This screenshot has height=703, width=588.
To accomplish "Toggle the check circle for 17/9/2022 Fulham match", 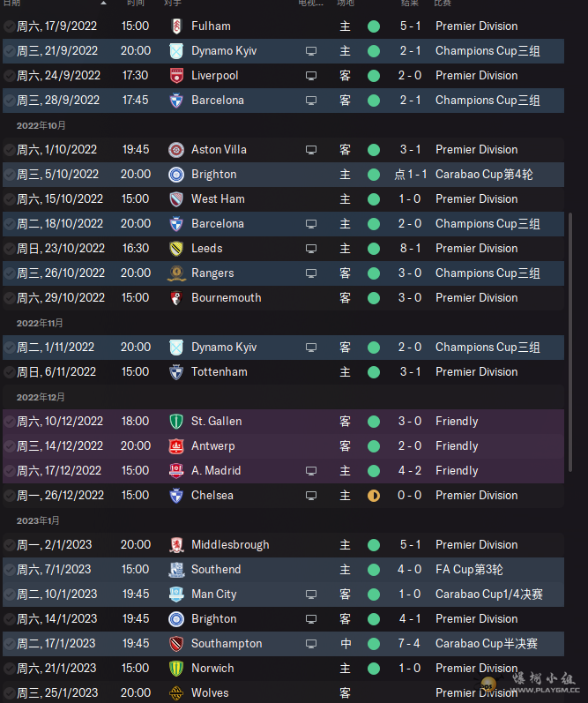I will [x=9, y=26].
